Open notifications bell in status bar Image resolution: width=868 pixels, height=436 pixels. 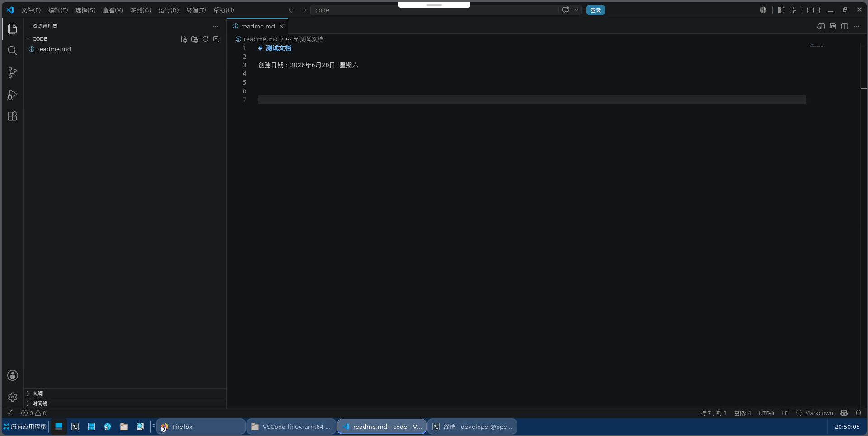(859, 413)
